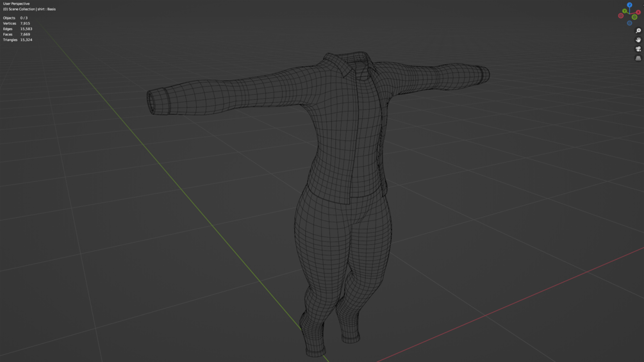This screenshot has height=362, width=644.
Task: Click the red X axis gizmo handle
Action: point(638,12)
